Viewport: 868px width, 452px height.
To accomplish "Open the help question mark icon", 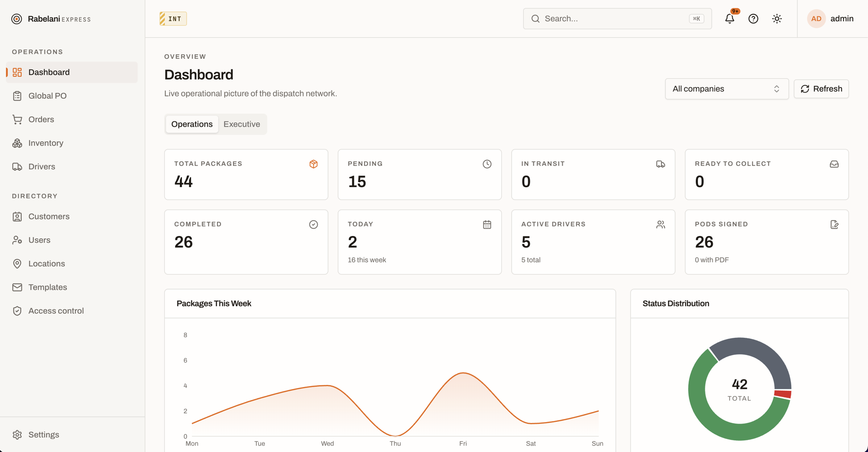I will pos(753,19).
